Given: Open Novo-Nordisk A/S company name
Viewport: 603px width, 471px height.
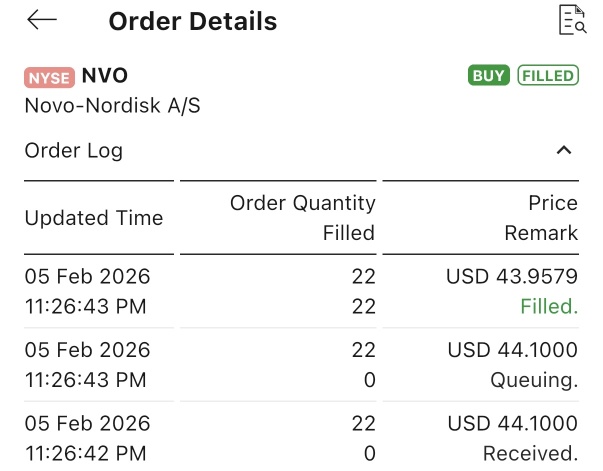Looking at the screenshot, I should [112, 106].
